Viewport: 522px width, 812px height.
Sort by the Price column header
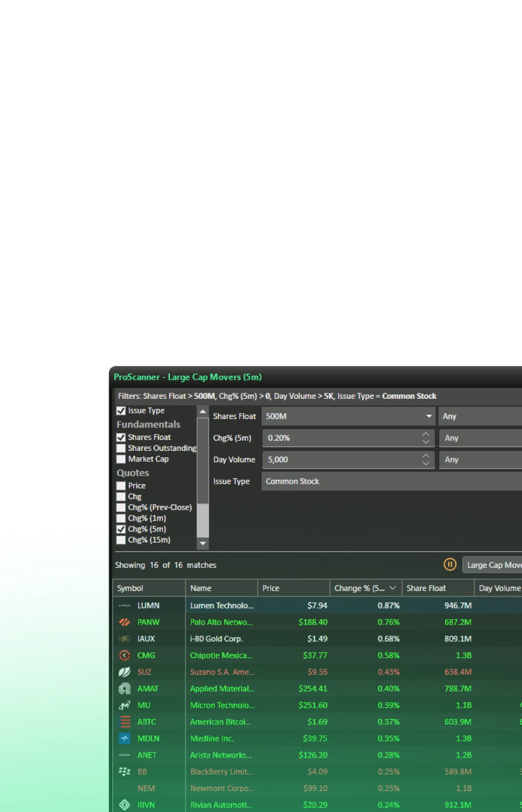pyautogui.click(x=294, y=588)
